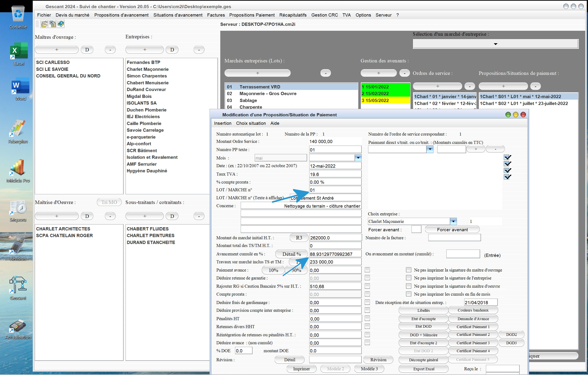Tick the checkbox beside Paiement avance field

(367, 270)
